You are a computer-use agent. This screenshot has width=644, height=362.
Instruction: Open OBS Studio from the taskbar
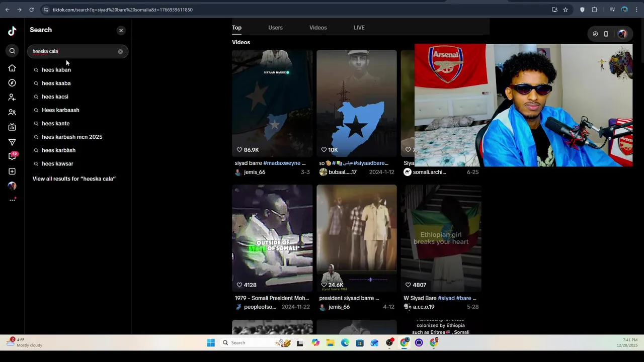389,343
